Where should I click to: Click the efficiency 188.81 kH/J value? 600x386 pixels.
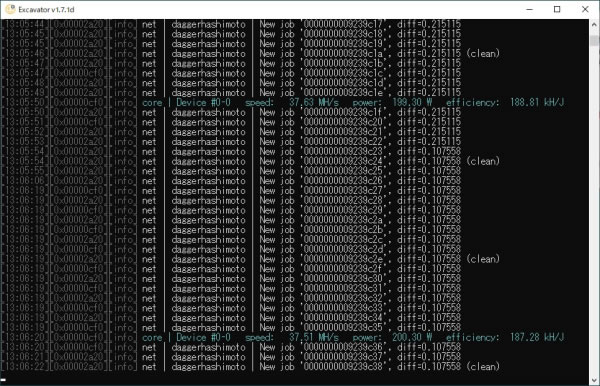[537, 103]
